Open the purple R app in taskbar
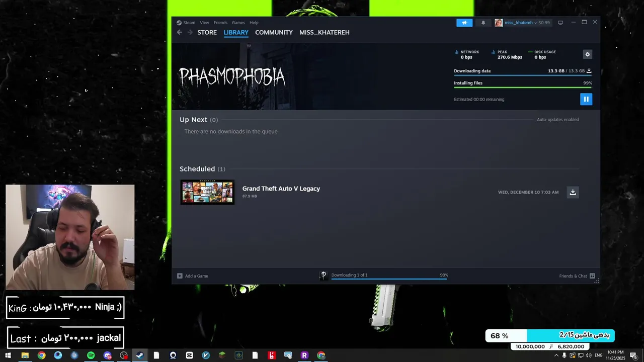644x362 pixels. tap(304, 355)
